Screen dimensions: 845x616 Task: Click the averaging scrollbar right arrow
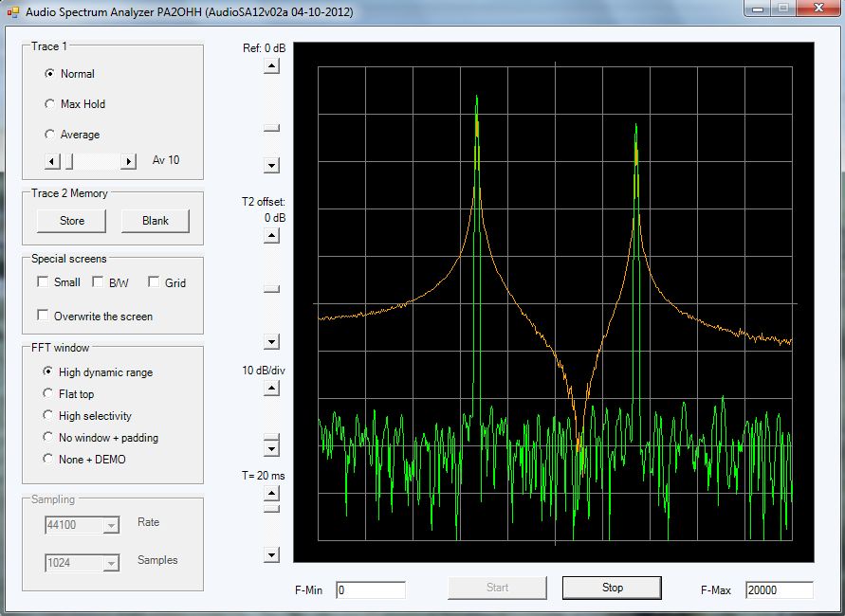pyautogui.click(x=129, y=161)
